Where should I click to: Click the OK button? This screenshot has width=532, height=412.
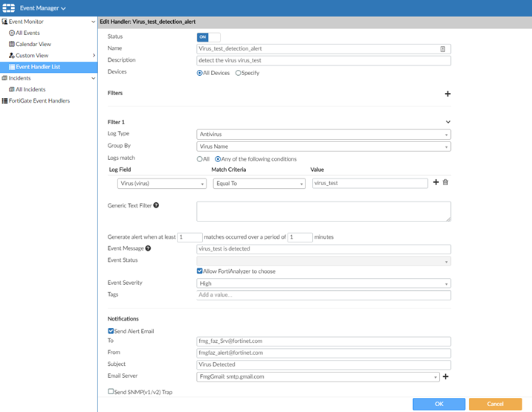pyautogui.click(x=438, y=403)
